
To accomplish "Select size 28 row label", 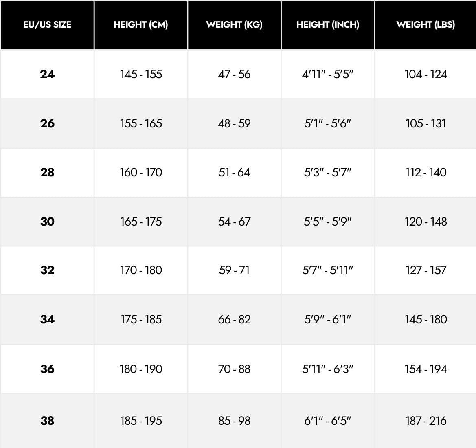I will [47, 172].
